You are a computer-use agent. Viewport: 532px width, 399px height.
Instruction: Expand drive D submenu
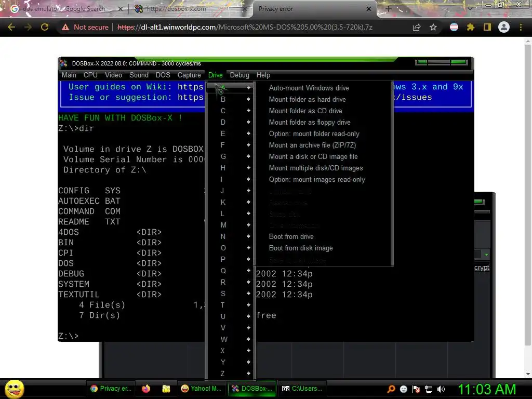click(230, 122)
